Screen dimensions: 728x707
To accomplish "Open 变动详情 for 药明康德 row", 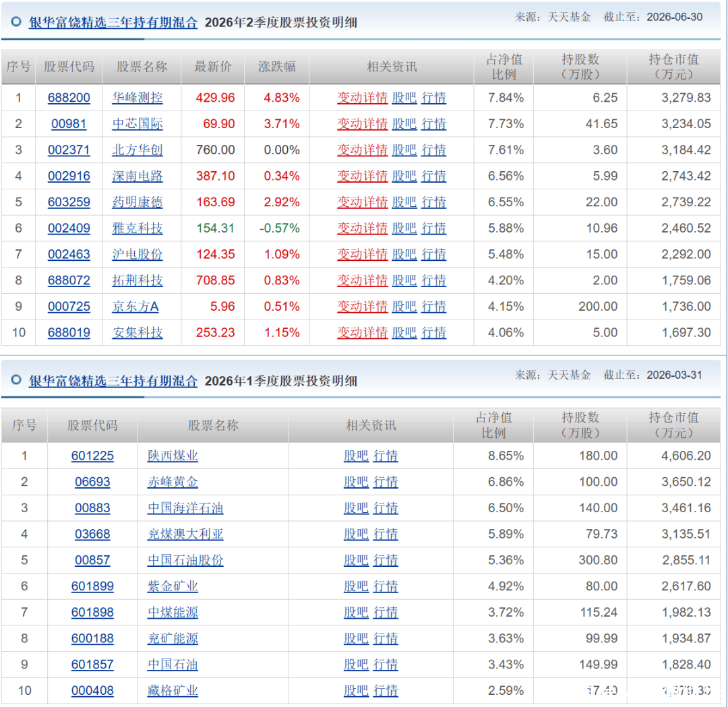I will [x=362, y=202].
